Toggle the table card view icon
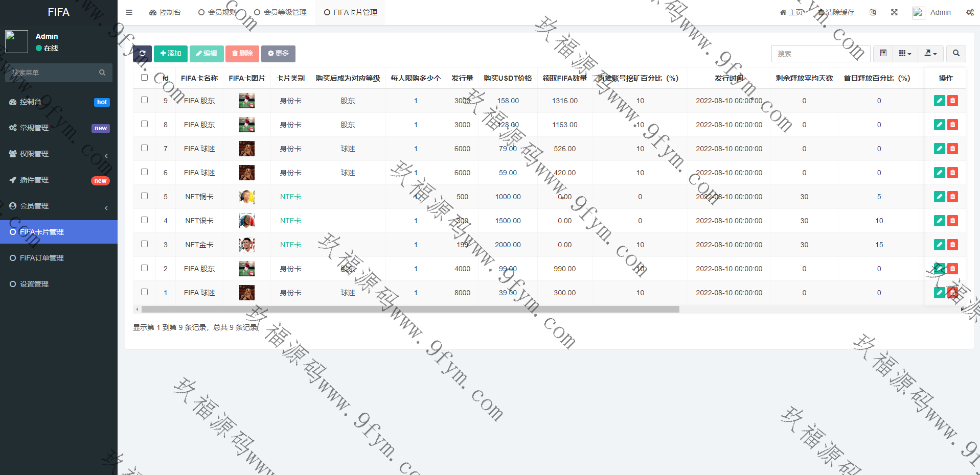 [x=883, y=54]
